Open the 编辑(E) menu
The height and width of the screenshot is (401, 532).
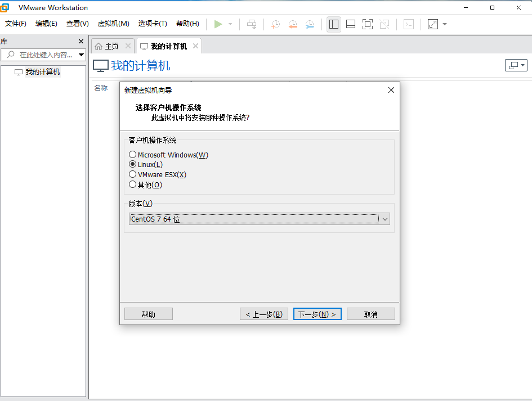coord(46,24)
